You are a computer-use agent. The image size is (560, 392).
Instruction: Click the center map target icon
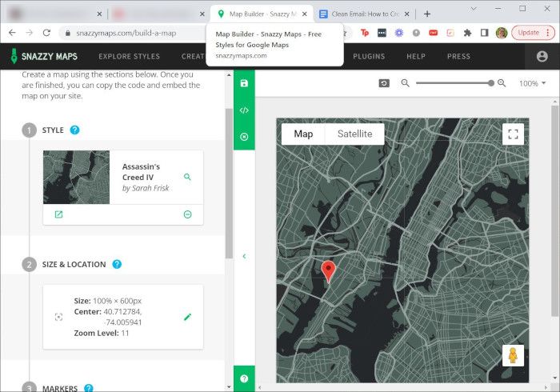click(58, 317)
